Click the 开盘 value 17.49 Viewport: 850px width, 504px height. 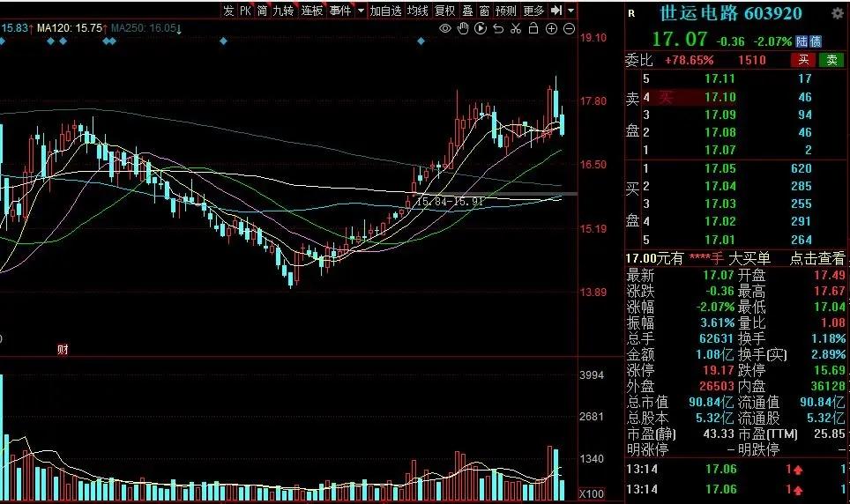[830, 275]
